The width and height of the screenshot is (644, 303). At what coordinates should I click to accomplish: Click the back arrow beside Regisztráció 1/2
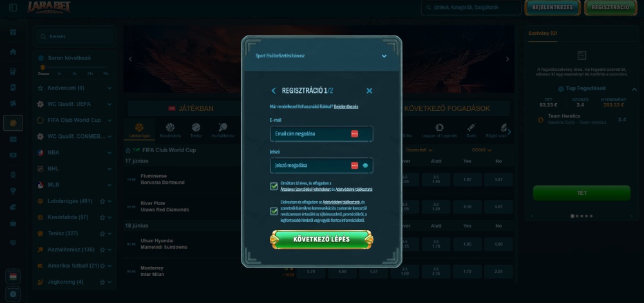(274, 91)
